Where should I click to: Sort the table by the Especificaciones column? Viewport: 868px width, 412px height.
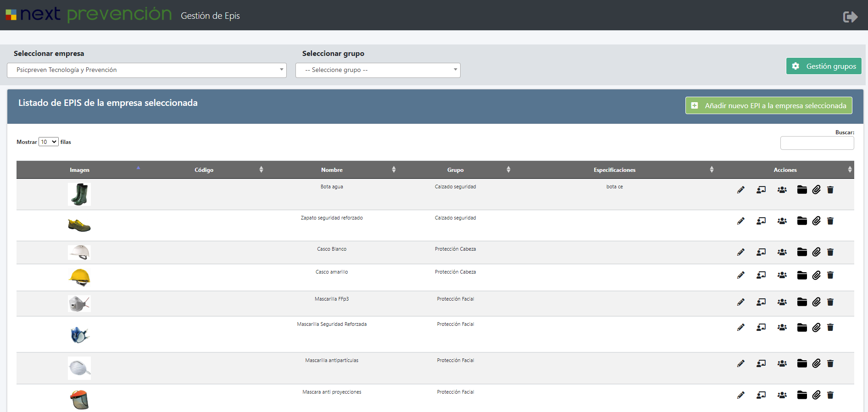point(615,170)
